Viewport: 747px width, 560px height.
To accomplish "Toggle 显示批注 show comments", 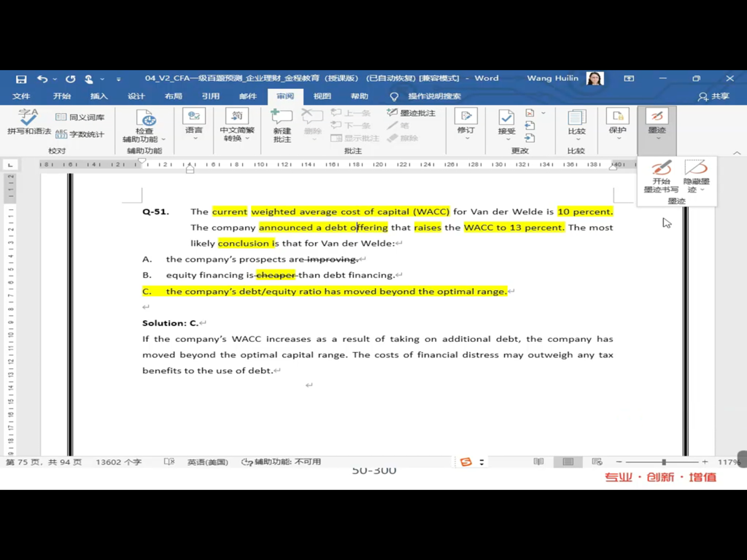I will point(355,138).
